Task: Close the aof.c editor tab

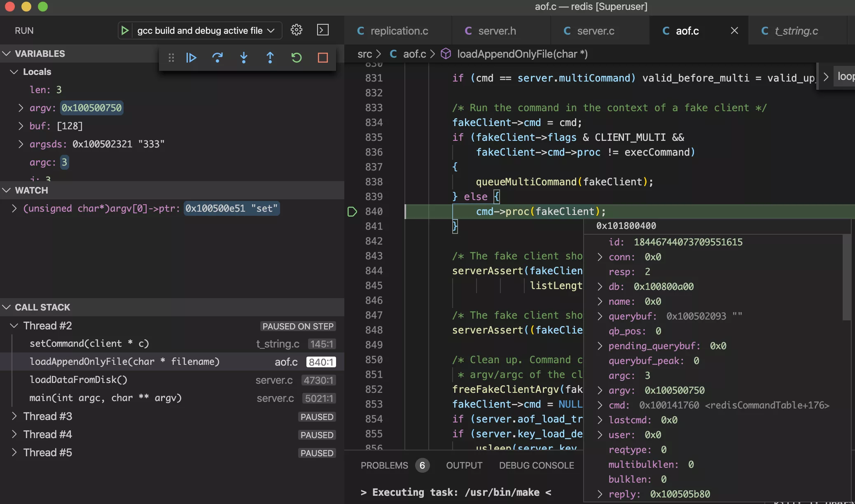Action: 734,30
